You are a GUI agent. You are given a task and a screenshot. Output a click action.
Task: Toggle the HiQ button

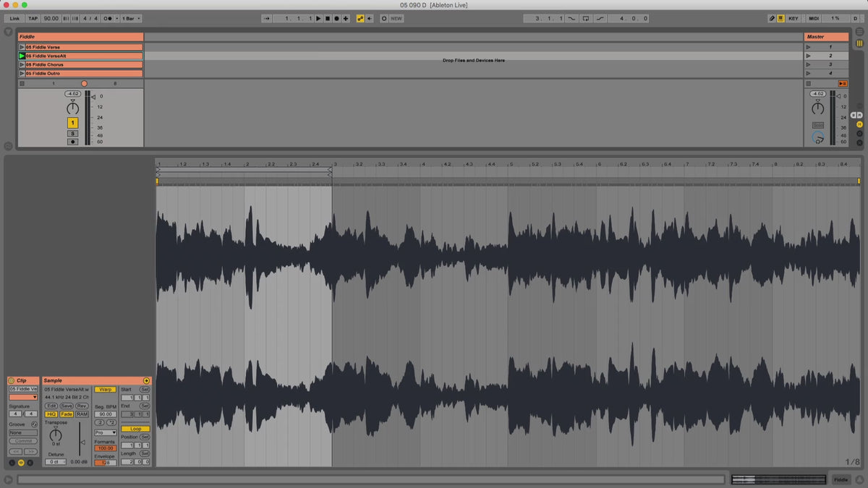pos(51,414)
